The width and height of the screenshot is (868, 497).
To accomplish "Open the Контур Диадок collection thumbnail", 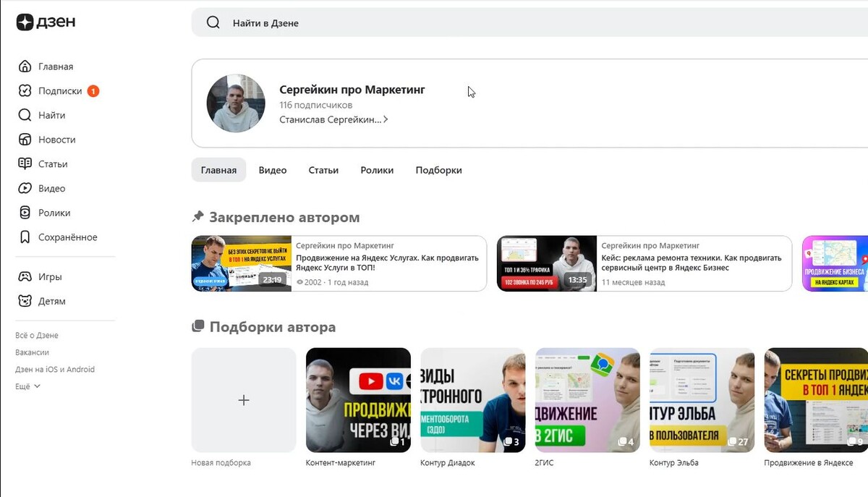I will pos(473,400).
